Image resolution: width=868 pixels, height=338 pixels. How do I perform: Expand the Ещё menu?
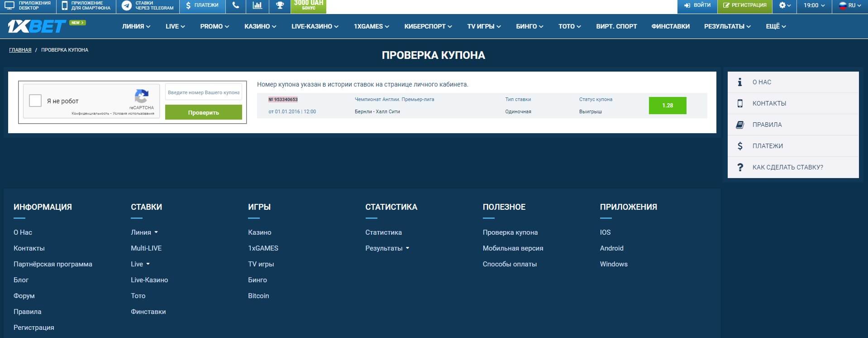pos(776,26)
